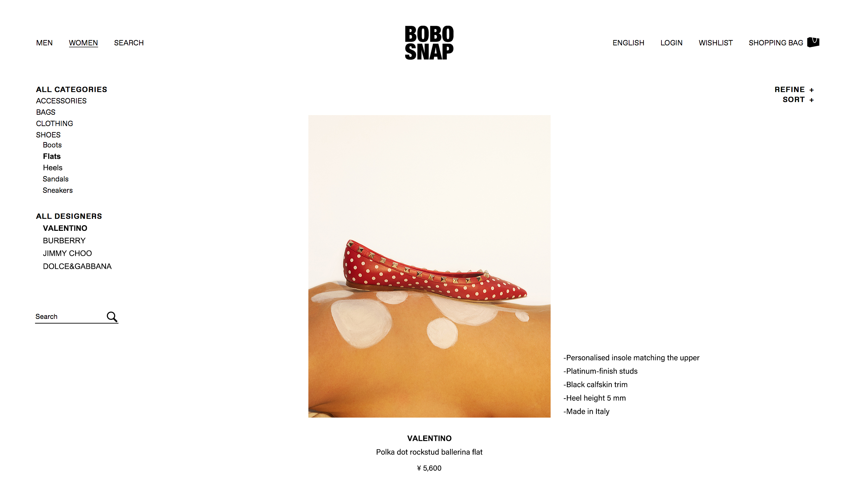This screenshot has width=851, height=504.
Task: Open the BAGS category
Action: tap(45, 112)
